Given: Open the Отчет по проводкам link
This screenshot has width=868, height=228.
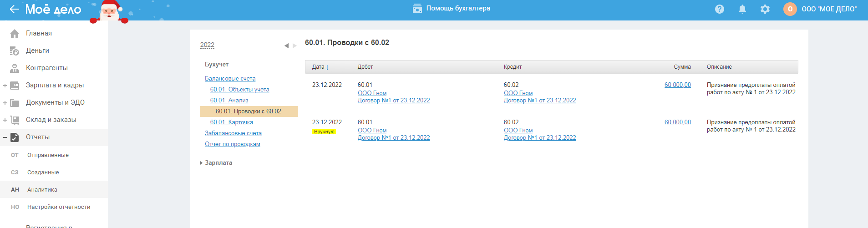Looking at the screenshot, I should tap(232, 144).
